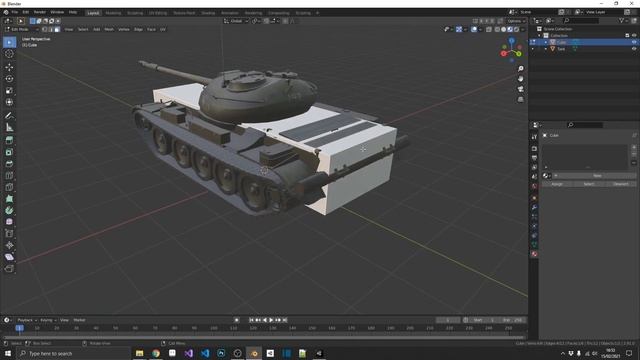
Task: Open the Material properties tab icon
Action: coord(534,254)
